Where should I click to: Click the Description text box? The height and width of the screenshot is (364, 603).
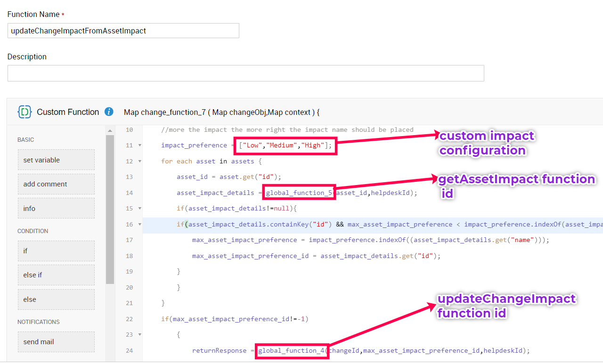[x=245, y=73]
